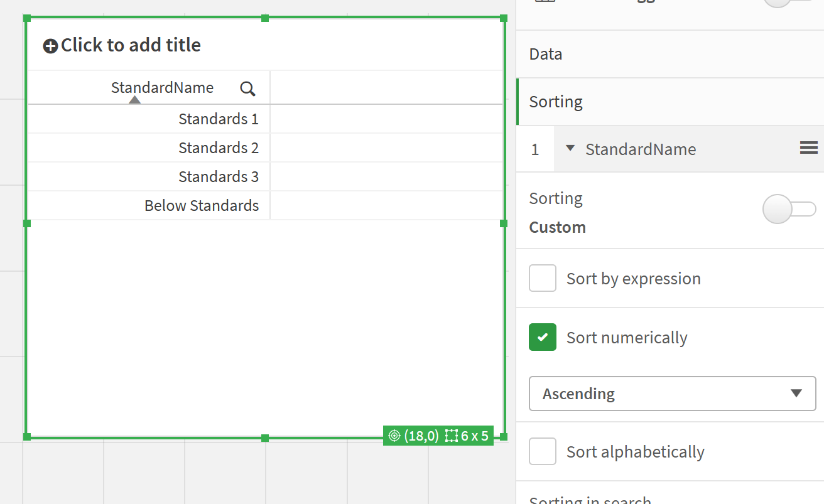Screen dimensions: 824x504
Task: Click the search magnifier in StandardName column
Action: pos(247,88)
